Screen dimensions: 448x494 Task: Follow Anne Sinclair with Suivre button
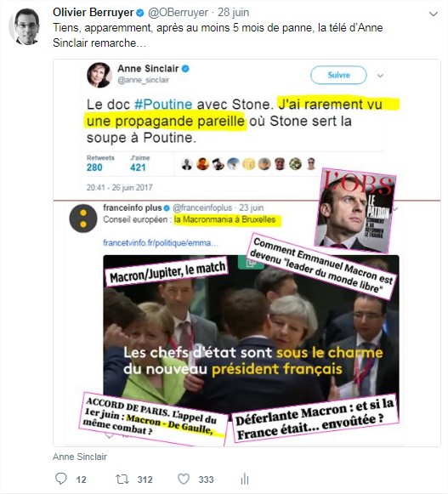click(x=338, y=75)
